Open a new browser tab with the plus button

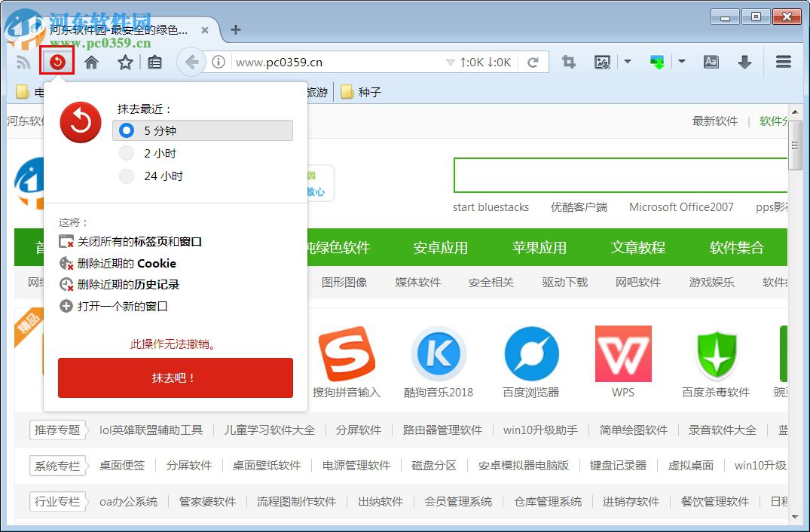234,29
